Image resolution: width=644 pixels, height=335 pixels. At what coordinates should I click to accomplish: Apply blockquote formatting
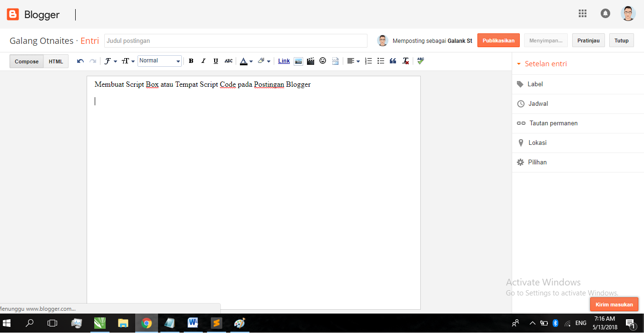coord(393,61)
